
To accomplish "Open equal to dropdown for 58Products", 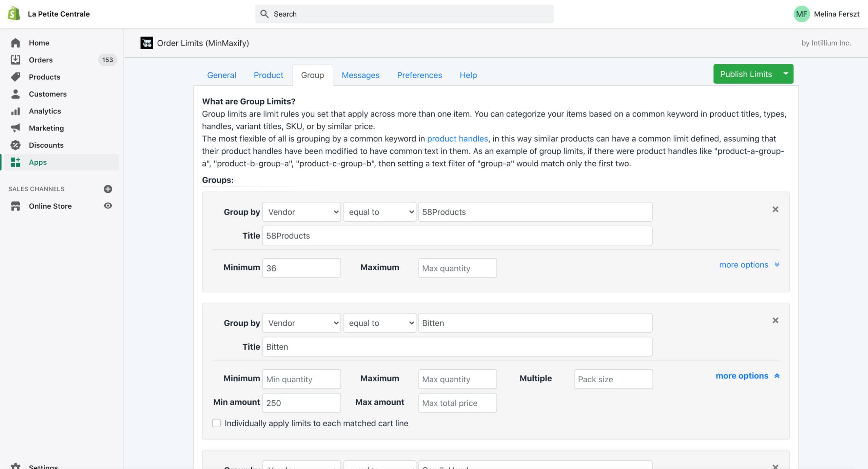I will click(380, 212).
